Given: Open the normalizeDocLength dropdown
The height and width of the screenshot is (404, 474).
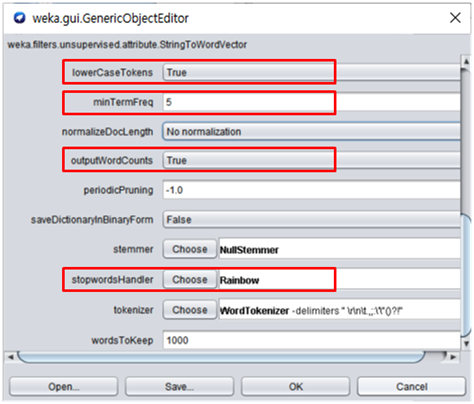Looking at the screenshot, I should coord(312,132).
